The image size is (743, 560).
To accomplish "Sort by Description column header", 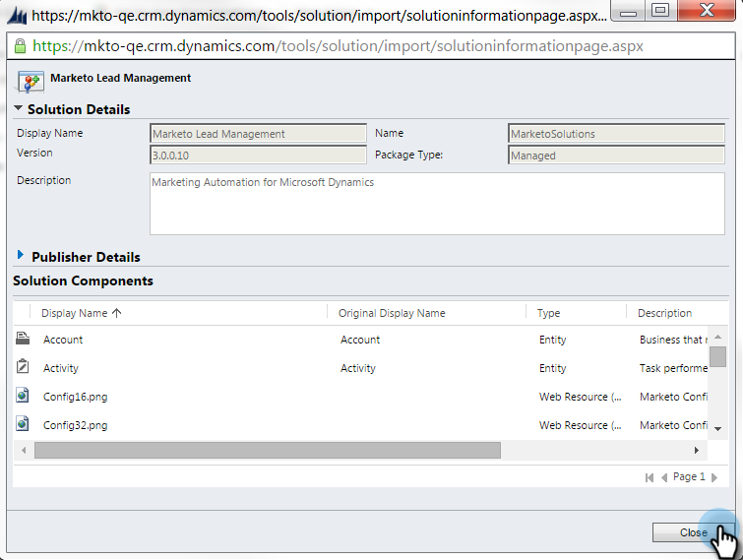I will [x=664, y=313].
